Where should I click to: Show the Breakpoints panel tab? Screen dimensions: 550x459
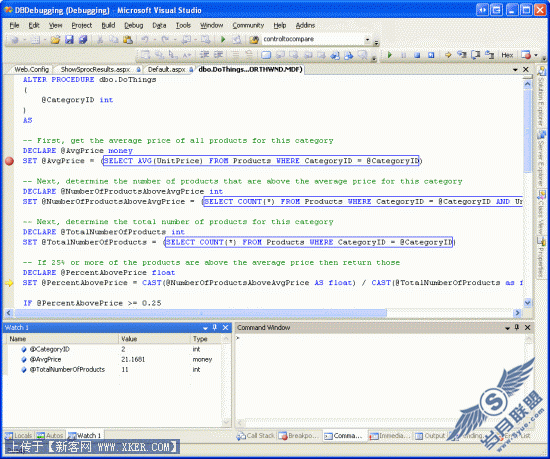pyautogui.click(x=299, y=436)
